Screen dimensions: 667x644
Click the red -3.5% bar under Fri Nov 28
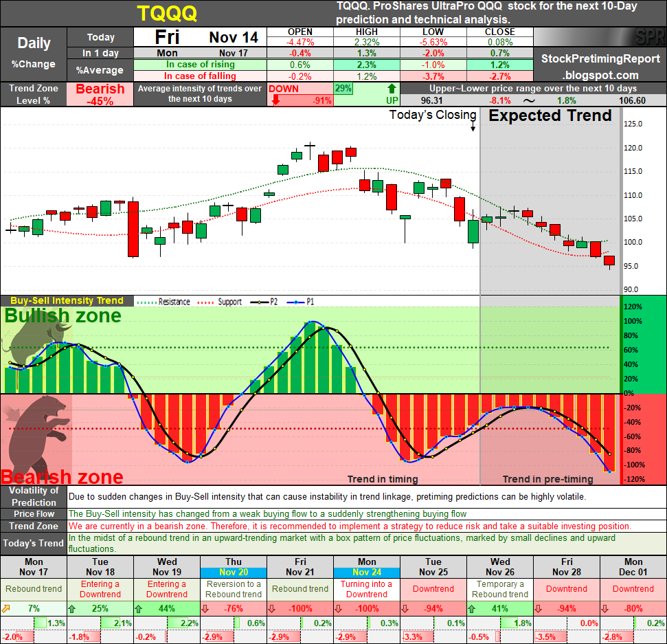pos(551,637)
